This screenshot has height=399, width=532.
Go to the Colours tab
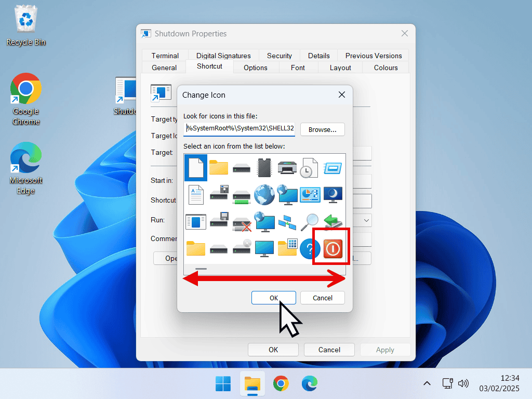point(385,68)
